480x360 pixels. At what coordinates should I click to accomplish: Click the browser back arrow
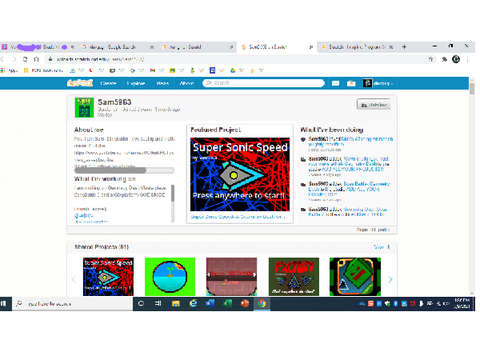tap(2, 59)
